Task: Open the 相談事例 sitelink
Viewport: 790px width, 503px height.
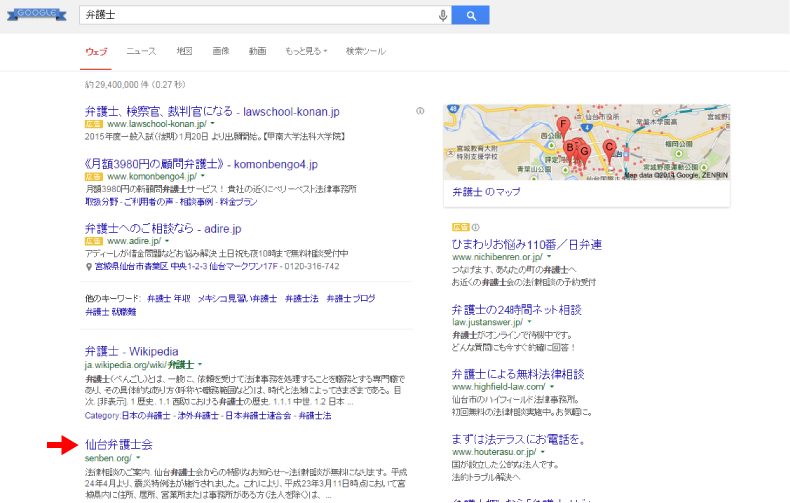Action: click(x=196, y=202)
